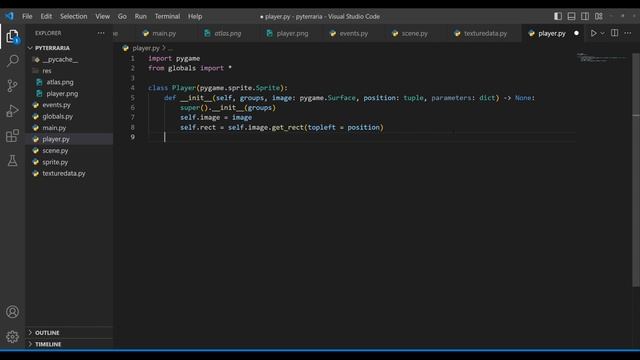This screenshot has width=640, height=360.
Task: Open sprite.py in explorer tree
Action: pyautogui.click(x=69, y=162)
